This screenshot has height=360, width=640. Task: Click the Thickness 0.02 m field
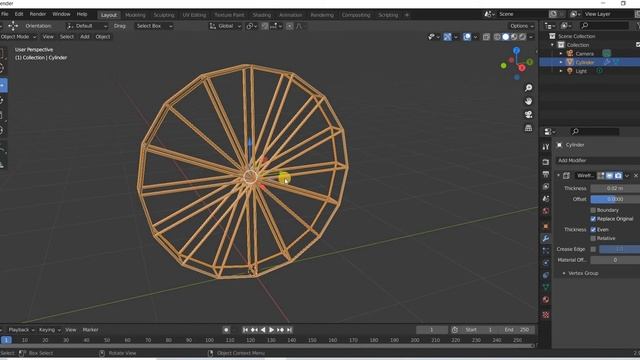tap(615, 189)
